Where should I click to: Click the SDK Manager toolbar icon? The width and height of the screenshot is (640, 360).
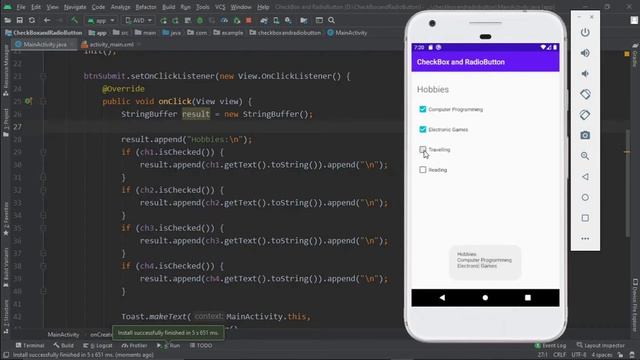coord(288,20)
